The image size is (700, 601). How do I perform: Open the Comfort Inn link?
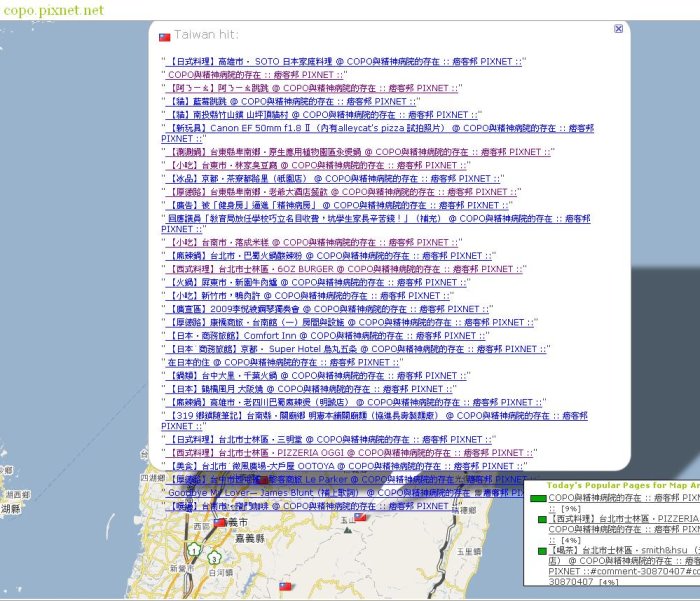click(325, 336)
